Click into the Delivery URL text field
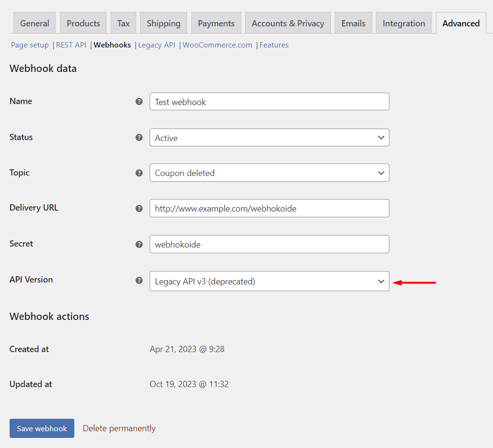Image resolution: width=493 pixels, height=448 pixels. click(x=269, y=209)
